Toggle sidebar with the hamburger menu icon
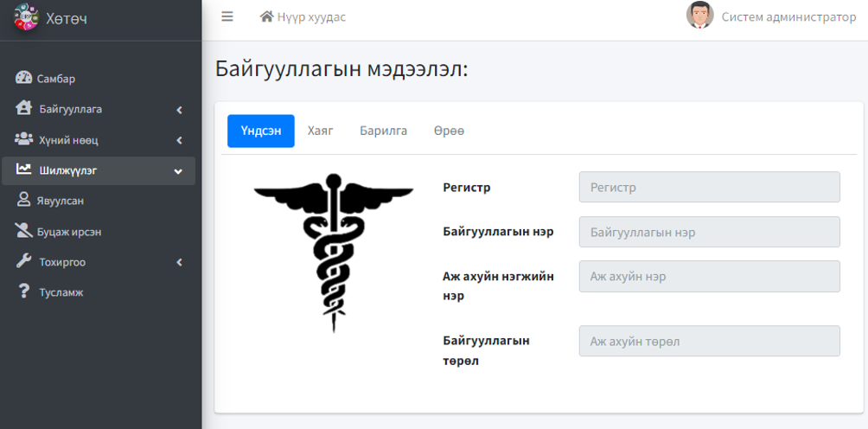This screenshot has width=868, height=429. 227,16
